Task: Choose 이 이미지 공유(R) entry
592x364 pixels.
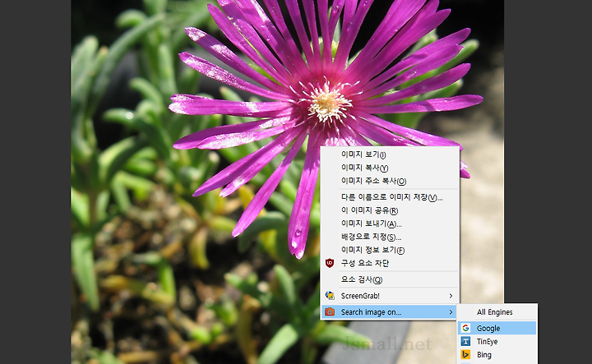Action: 390,210
